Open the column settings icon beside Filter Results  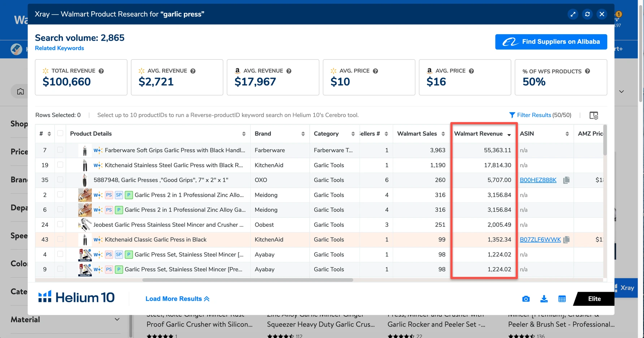[594, 115]
